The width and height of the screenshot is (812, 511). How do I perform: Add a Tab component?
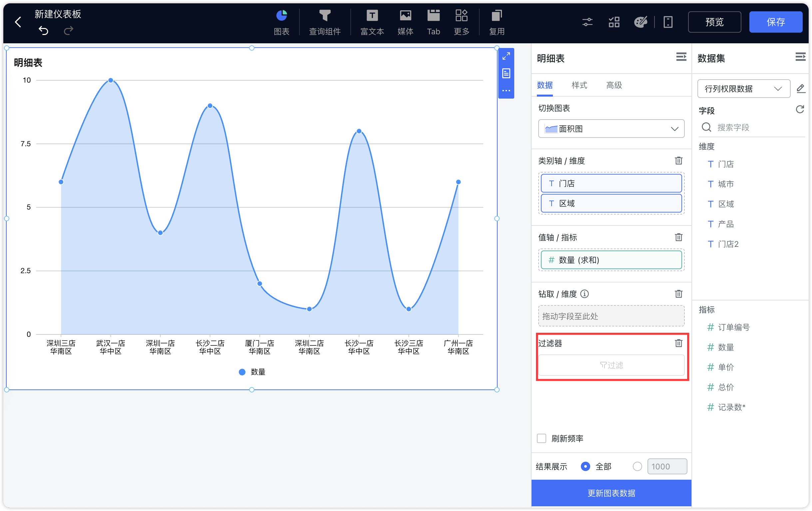433,22
